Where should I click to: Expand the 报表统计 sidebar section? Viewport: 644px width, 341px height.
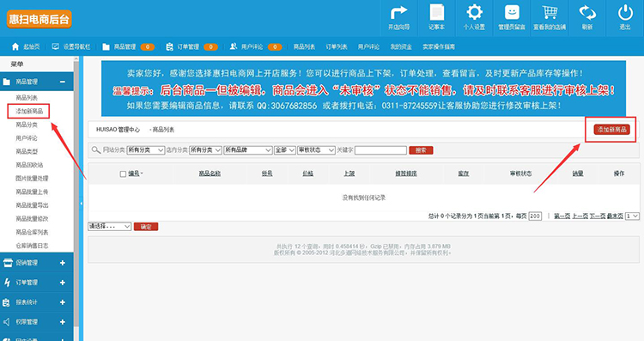point(63,302)
